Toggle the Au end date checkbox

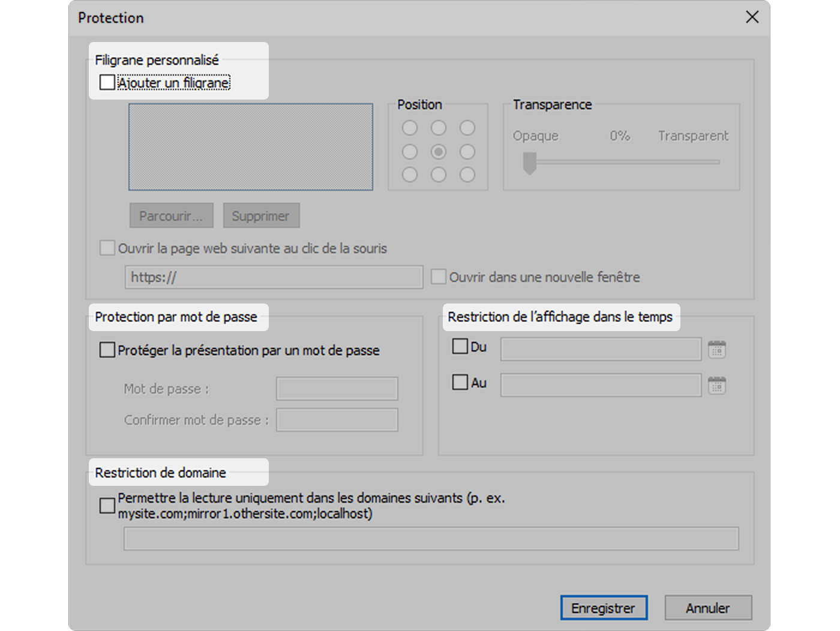(460, 383)
